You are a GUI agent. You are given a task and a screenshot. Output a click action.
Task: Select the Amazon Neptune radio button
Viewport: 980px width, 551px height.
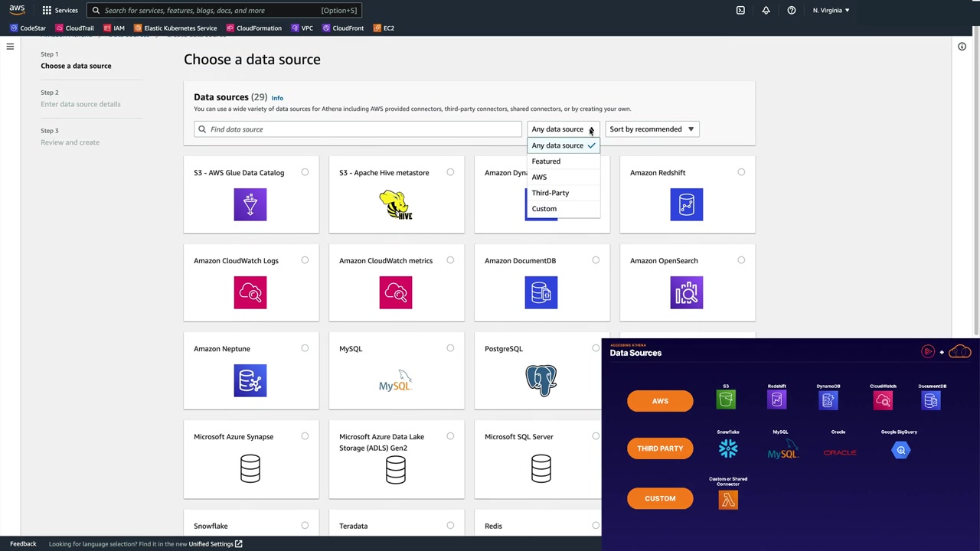coord(305,348)
